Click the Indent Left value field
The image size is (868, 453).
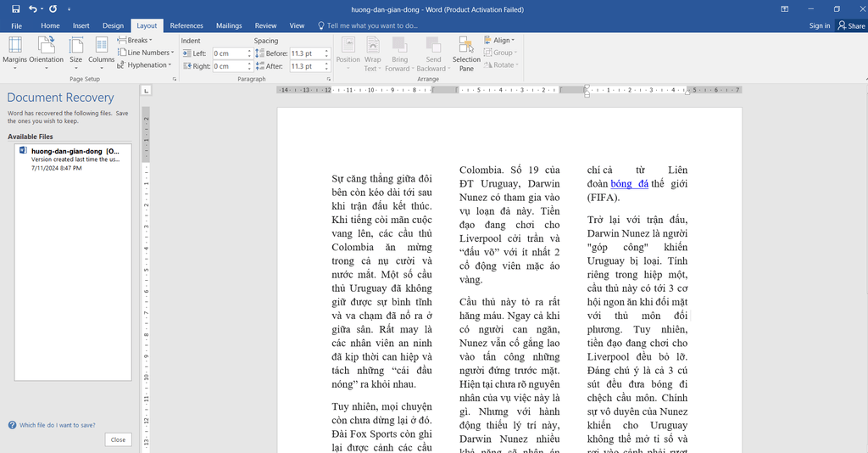coord(229,53)
